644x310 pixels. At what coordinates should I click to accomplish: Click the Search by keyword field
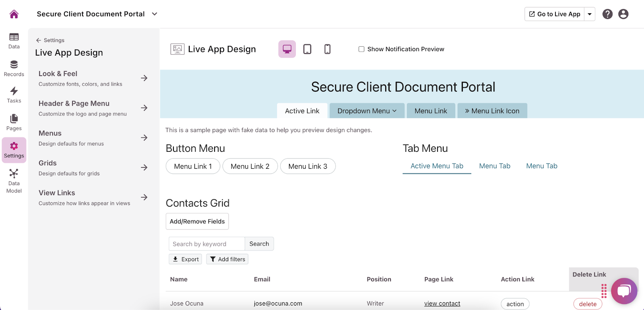pyautogui.click(x=207, y=244)
